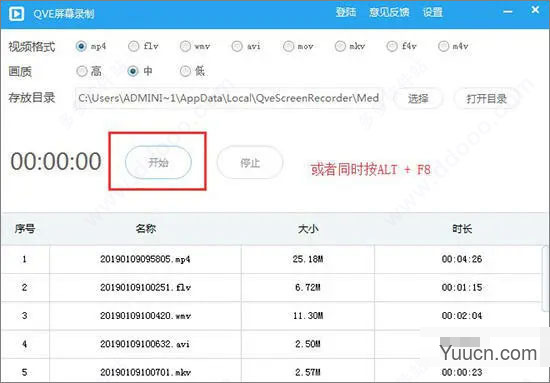Screen dimensions: 550x383
Task: Click duration cell 00:00:23
Action: tap(462, 372)
